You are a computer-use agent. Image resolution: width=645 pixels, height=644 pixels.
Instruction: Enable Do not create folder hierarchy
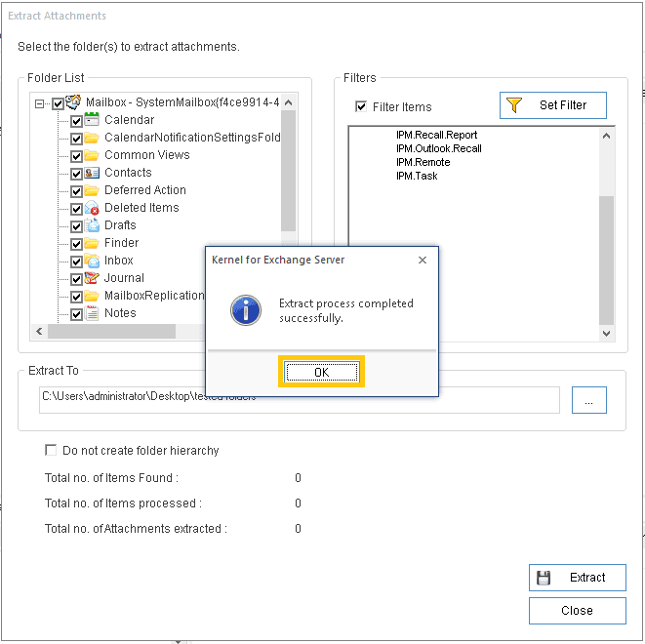click(51, 450)
